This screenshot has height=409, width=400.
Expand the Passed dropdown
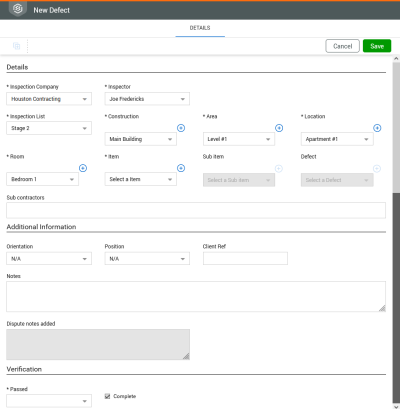pos(49,401)
